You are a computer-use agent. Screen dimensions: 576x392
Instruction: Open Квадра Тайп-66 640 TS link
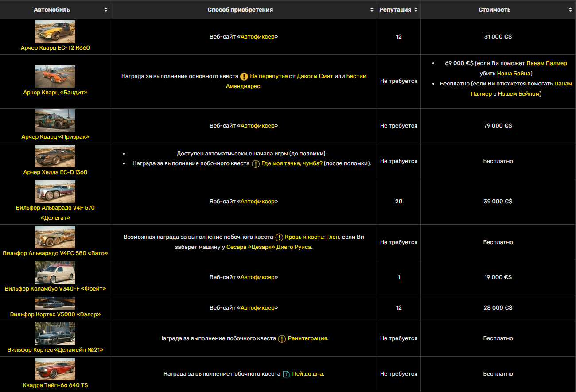point(55,385)
